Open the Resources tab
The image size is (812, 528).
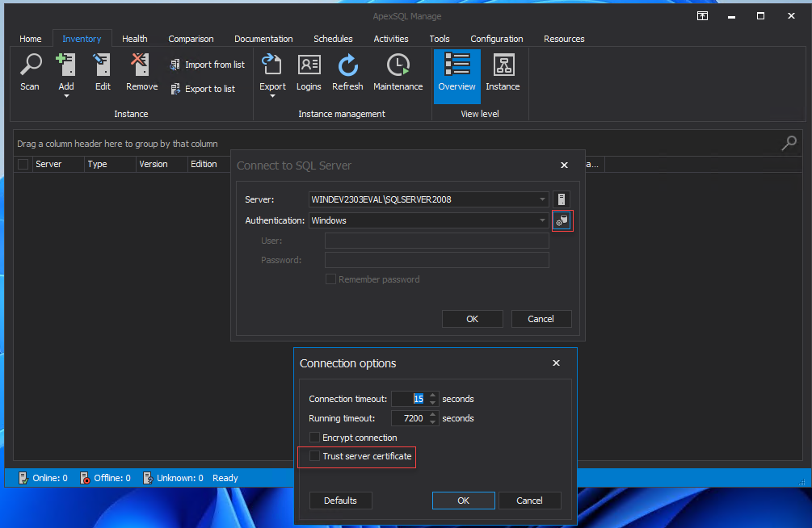(x=564, y=39)
